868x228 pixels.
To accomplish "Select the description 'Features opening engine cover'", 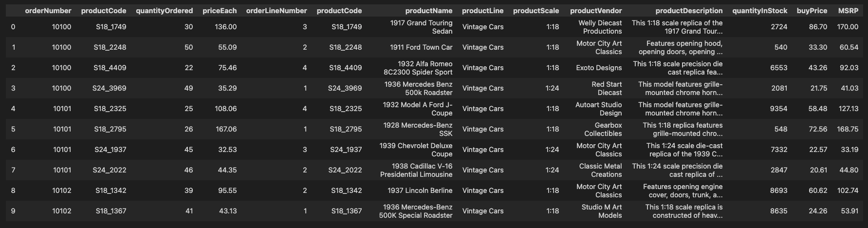I will pos(683,190).
